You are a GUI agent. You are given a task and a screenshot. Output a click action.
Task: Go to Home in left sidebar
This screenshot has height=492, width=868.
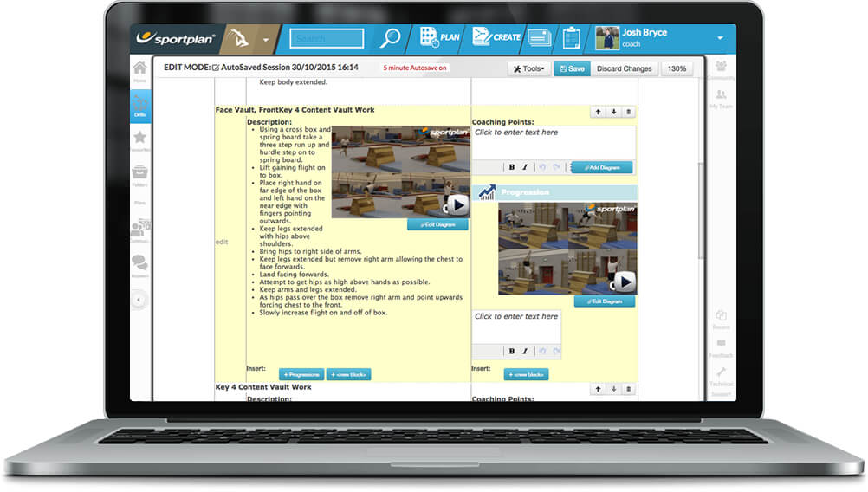(139, 71)
